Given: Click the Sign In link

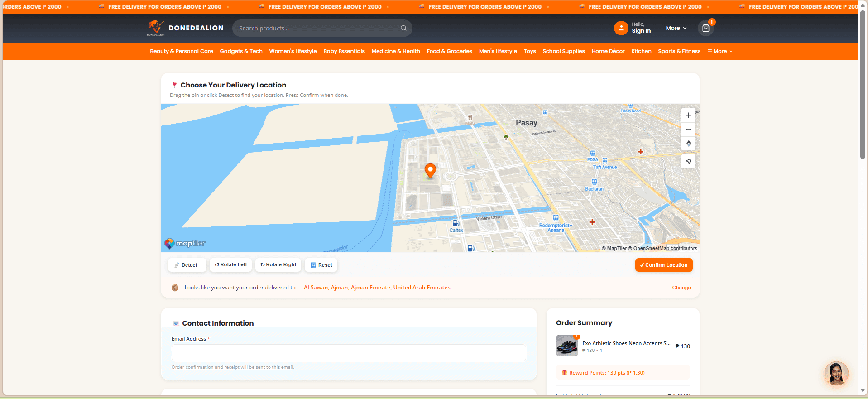Looking at the screenshot, I should pos(641,31).
